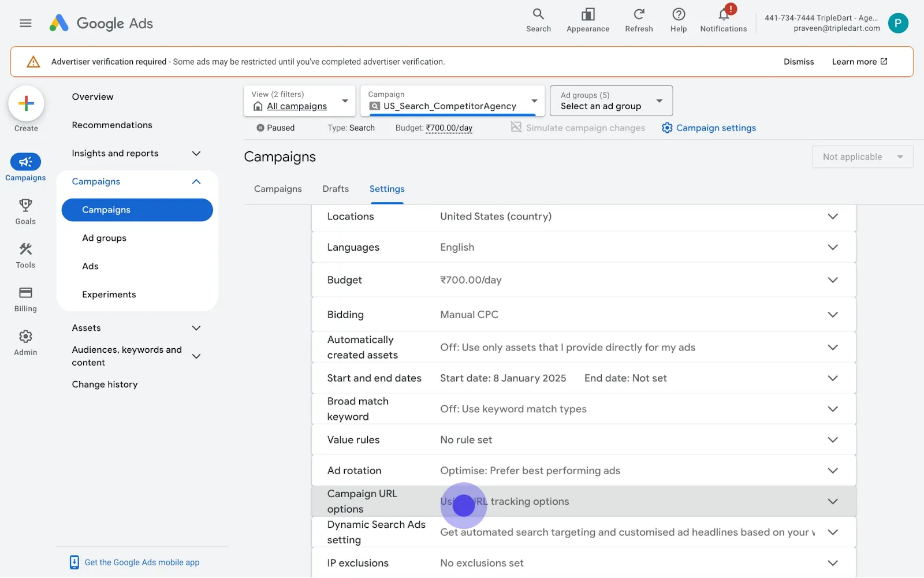Open the Admin gear icon
This screenshot has height=578, width=924.
25,337
